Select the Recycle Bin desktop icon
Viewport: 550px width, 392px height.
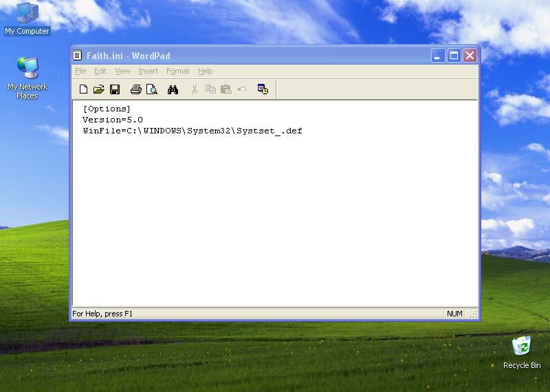(x=522, y=353)
